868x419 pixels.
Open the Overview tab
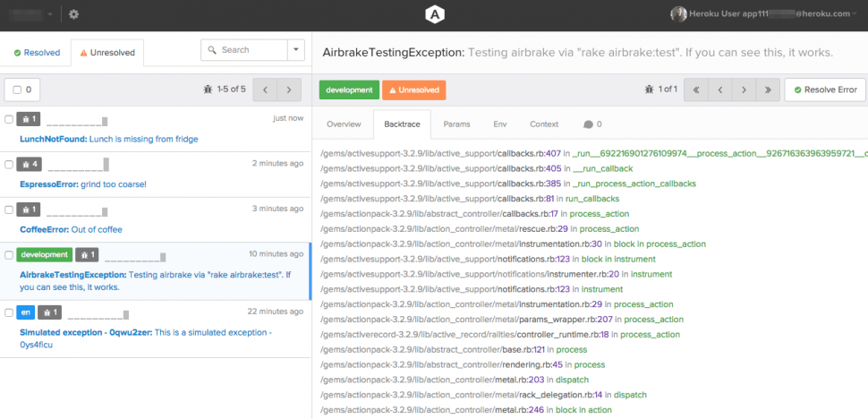(x=344, y=124)
